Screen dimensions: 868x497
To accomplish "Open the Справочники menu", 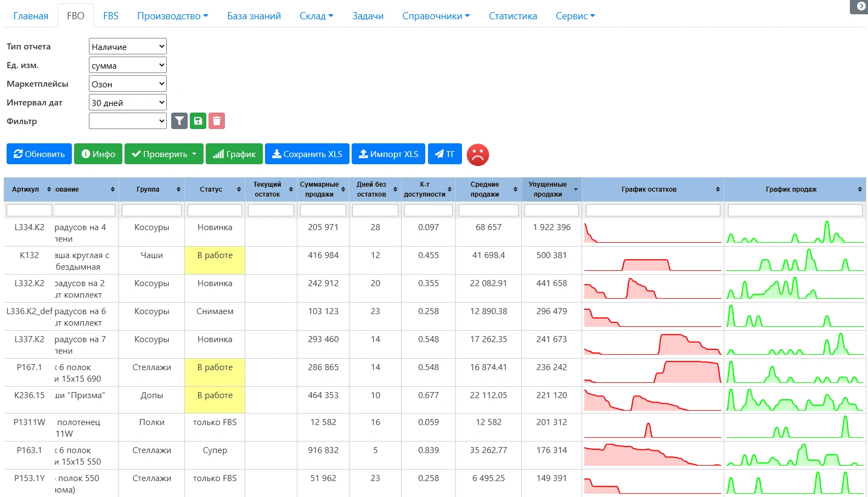I will pyautogui.click(x=436, y=16).
